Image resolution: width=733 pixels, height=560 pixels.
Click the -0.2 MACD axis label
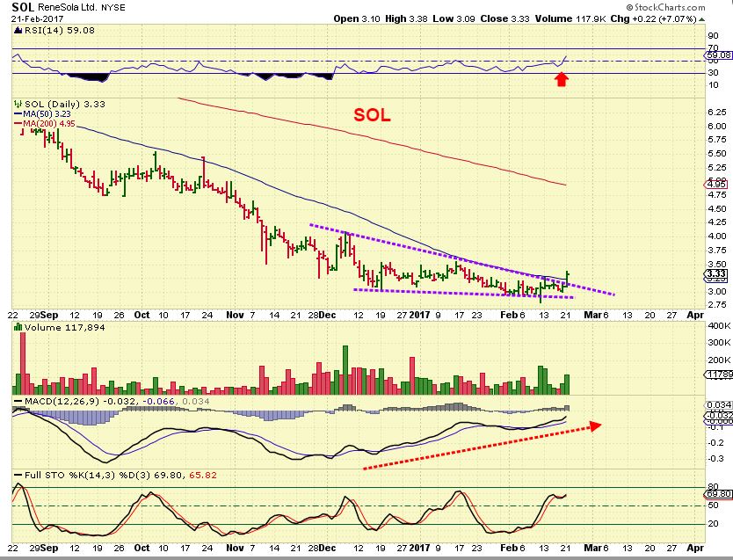(716, 443)
